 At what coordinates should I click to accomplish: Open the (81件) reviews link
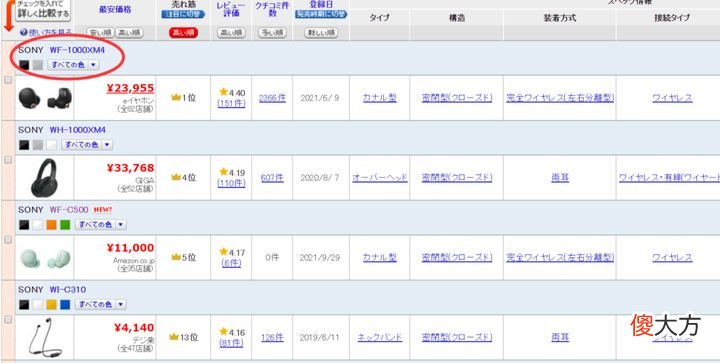click(231, 343)
